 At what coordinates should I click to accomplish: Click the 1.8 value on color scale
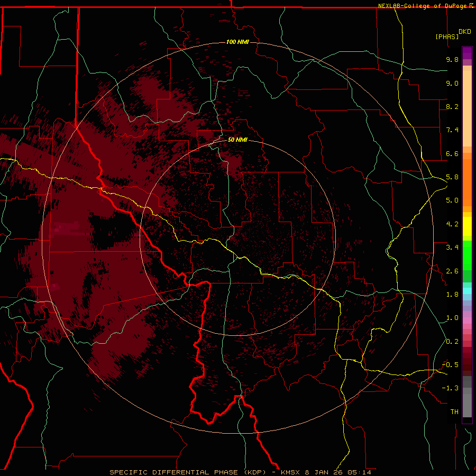[x=452, y=295]
